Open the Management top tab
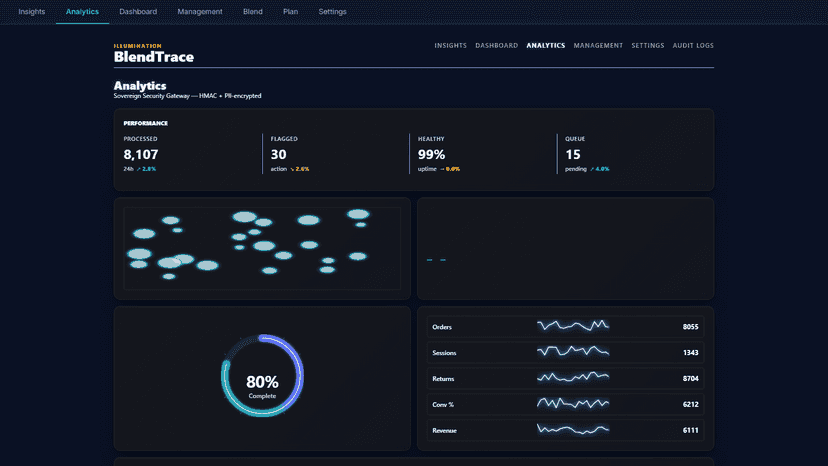The width and height of the screenshot is (828, 466). 200,12
